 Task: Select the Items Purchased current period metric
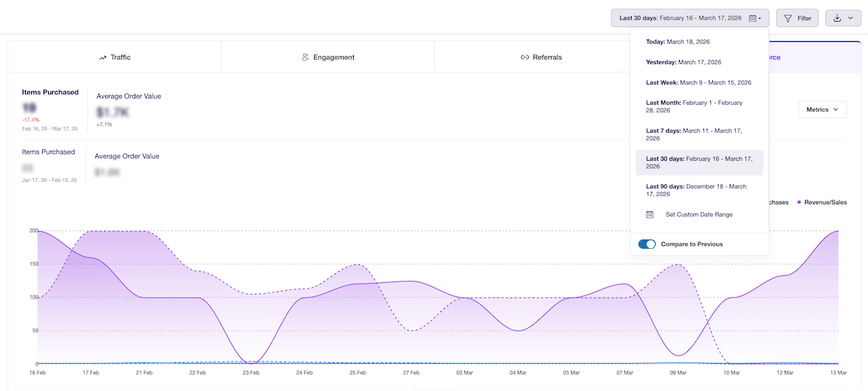pos(51,110)
